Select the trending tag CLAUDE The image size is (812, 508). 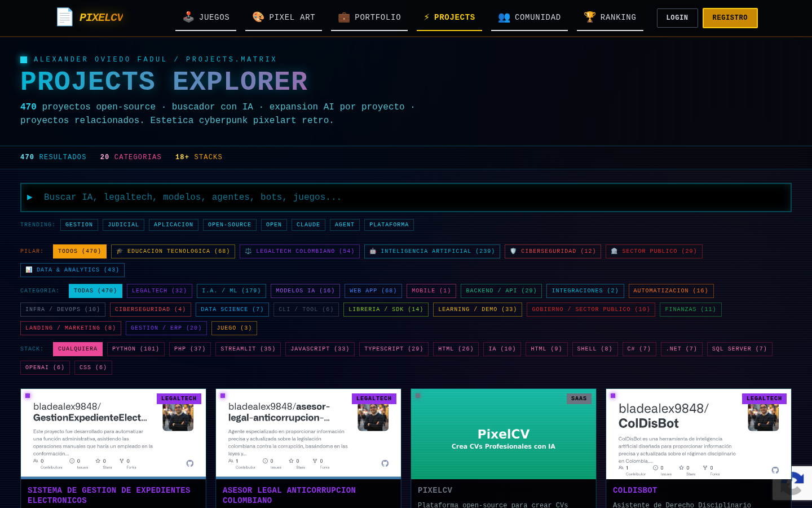308,225
